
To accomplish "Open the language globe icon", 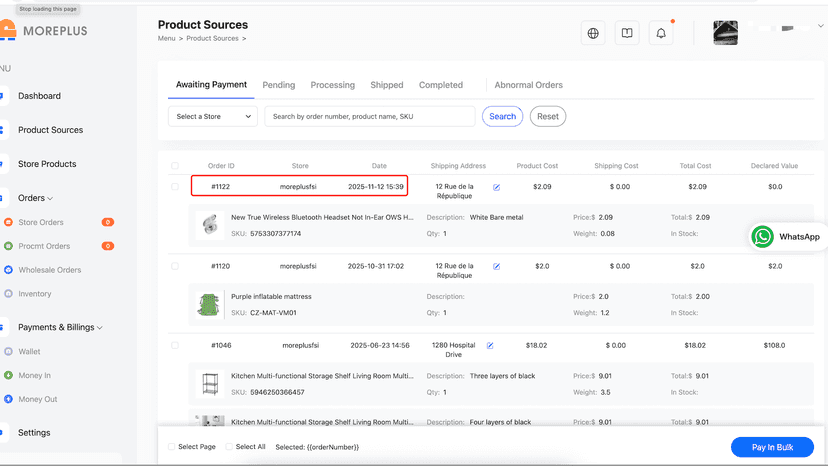I will (x=593, y=33).
